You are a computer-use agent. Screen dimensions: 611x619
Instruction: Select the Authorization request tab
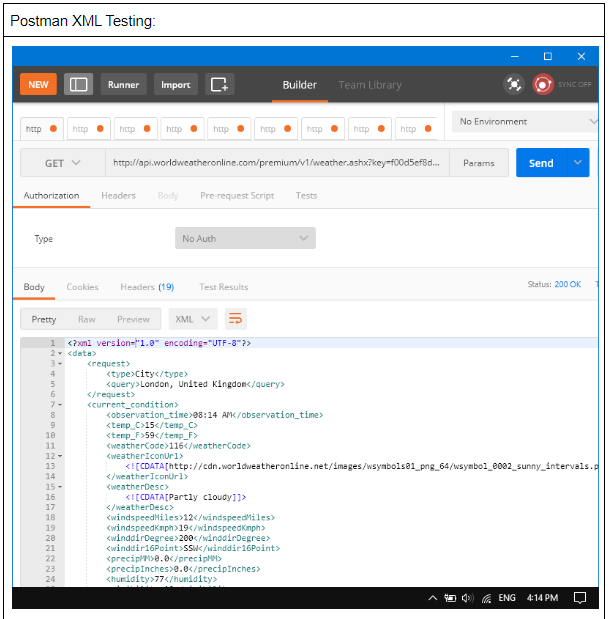51,195
